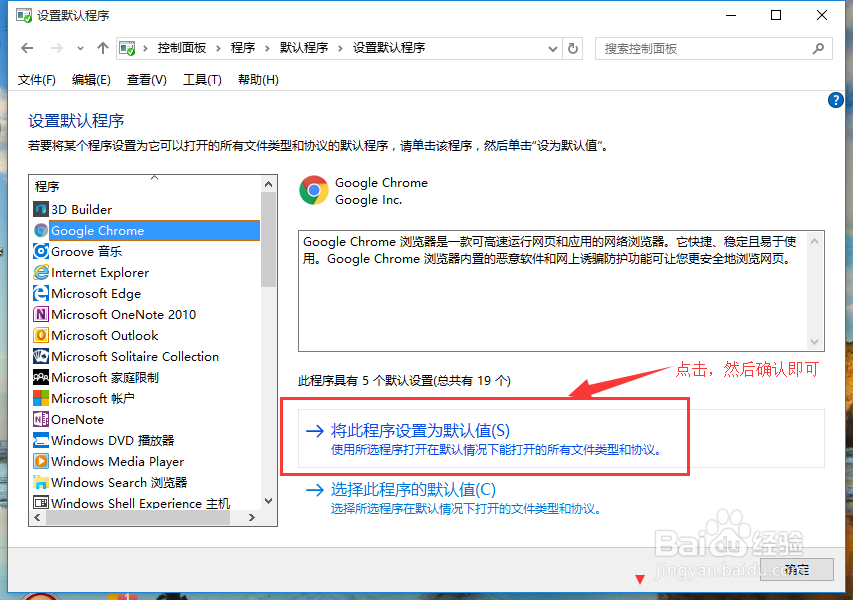Image resolution: width=853 pixels, height=600 pixels.
Task: Click the description box scroll down arrow
Action: click(x=814, y=342)
